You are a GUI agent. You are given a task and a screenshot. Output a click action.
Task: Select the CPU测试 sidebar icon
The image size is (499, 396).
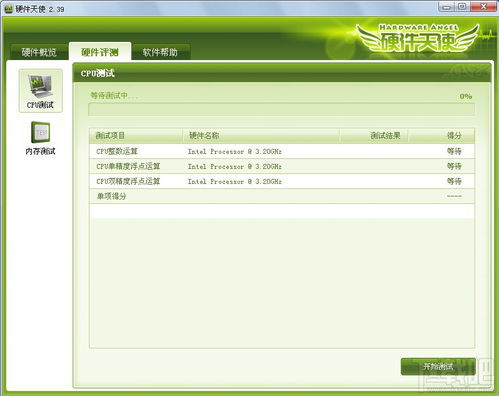pos(40,91)
